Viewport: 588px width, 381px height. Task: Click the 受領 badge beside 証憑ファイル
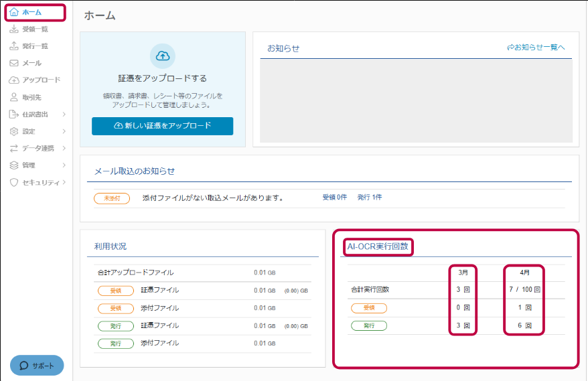(x=115, y=291)
